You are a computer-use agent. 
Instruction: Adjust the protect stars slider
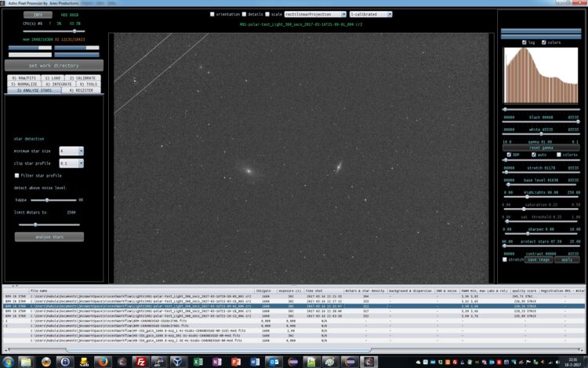coord(541,234)
